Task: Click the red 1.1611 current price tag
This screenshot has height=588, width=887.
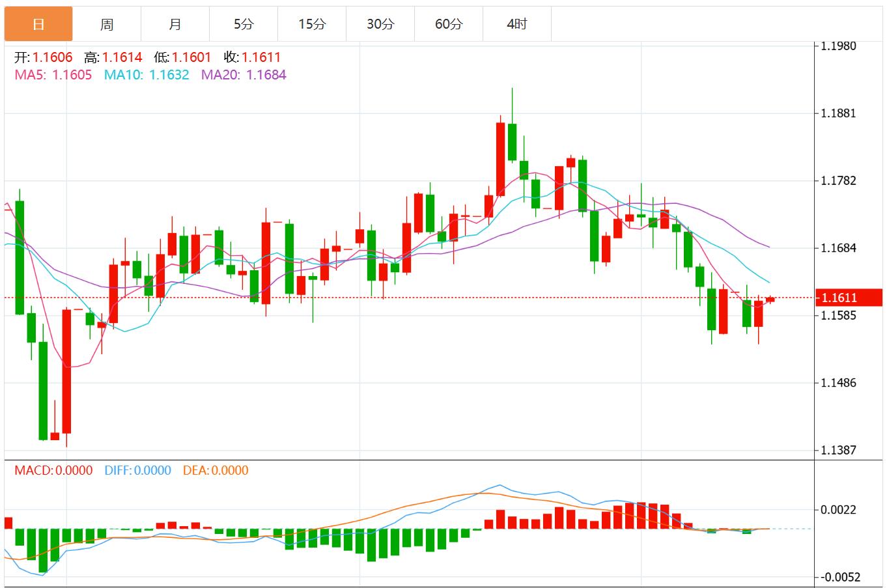Action: point(849,297)
